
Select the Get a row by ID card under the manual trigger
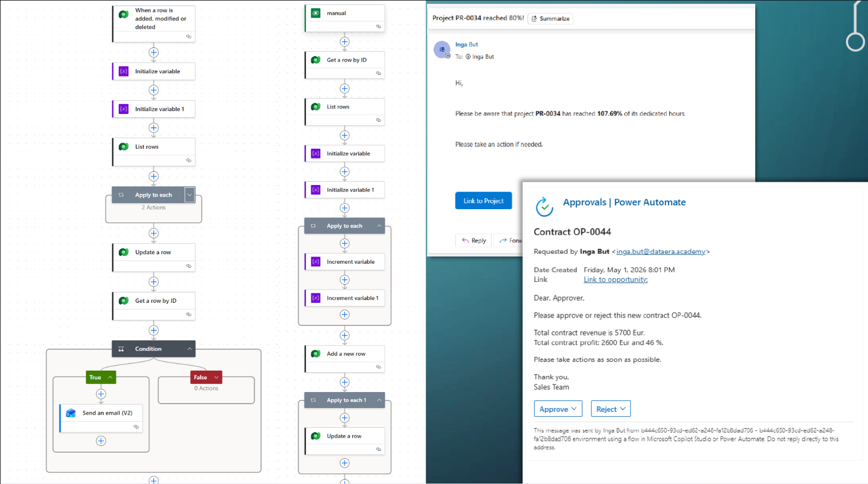[x=344, y=65]
